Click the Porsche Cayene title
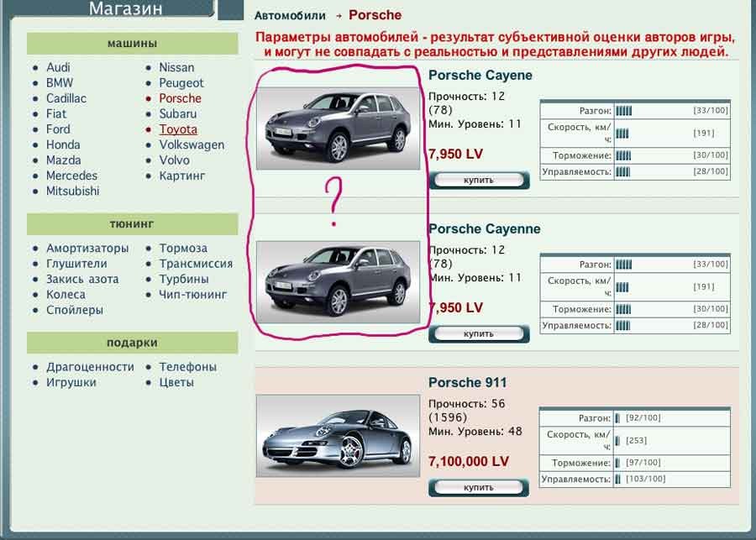Image resolution: width=756 pixels, height=540 pixels. [480, 76]
